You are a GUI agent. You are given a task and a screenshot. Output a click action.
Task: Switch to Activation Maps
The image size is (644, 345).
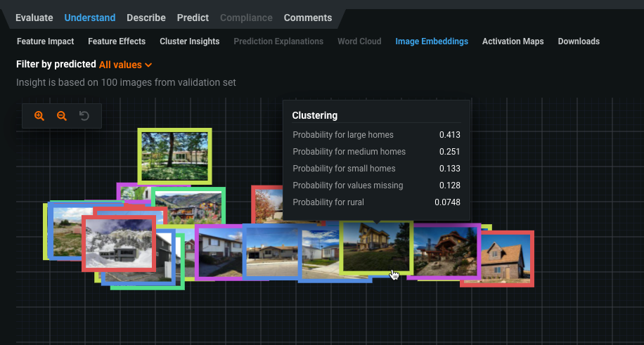coord(513,41)
